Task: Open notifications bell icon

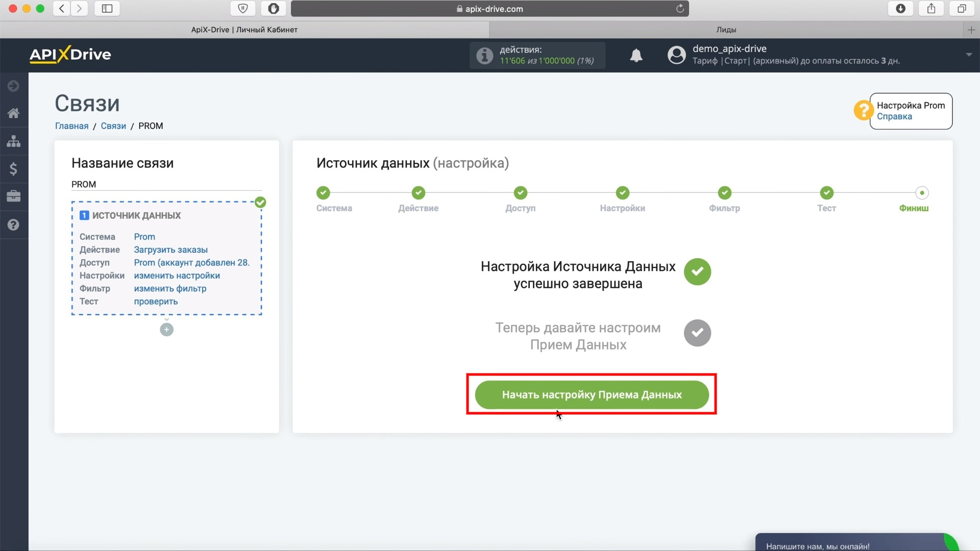Action: [x=636, y=55]
